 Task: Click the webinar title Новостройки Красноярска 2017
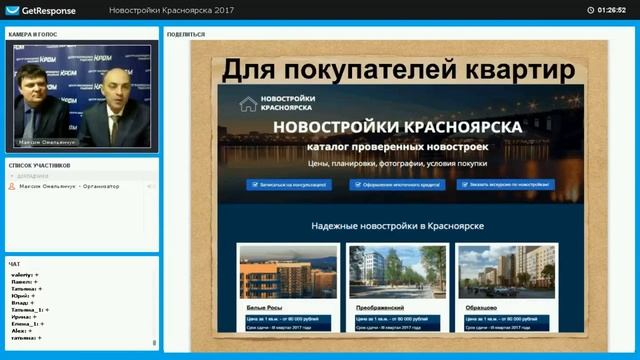coord(171,10)
